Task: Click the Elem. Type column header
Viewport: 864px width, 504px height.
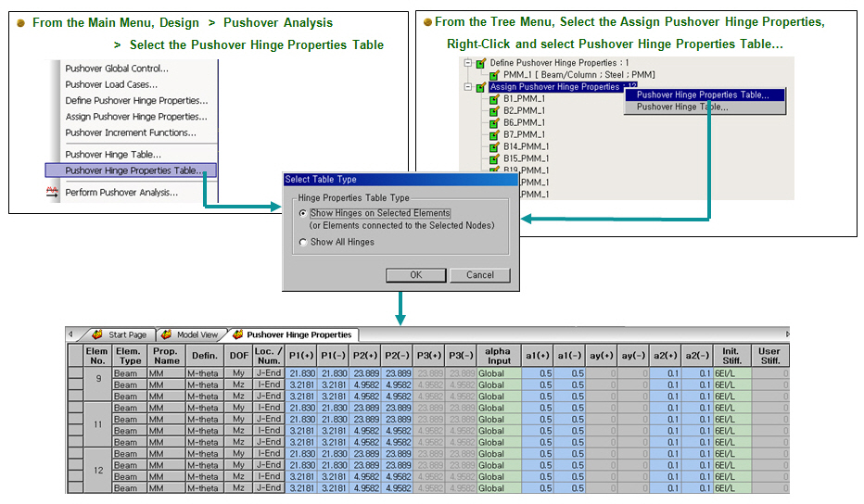Action: pyautogui.click(x=129, y=356)
